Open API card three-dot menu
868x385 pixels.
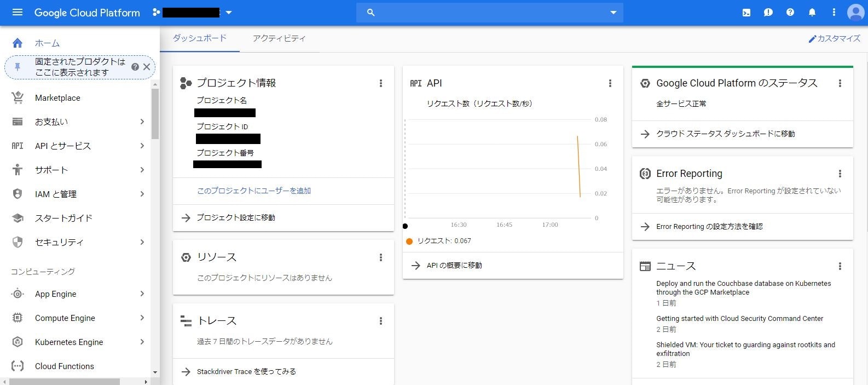pyautogui.click(x=610, y=83)
